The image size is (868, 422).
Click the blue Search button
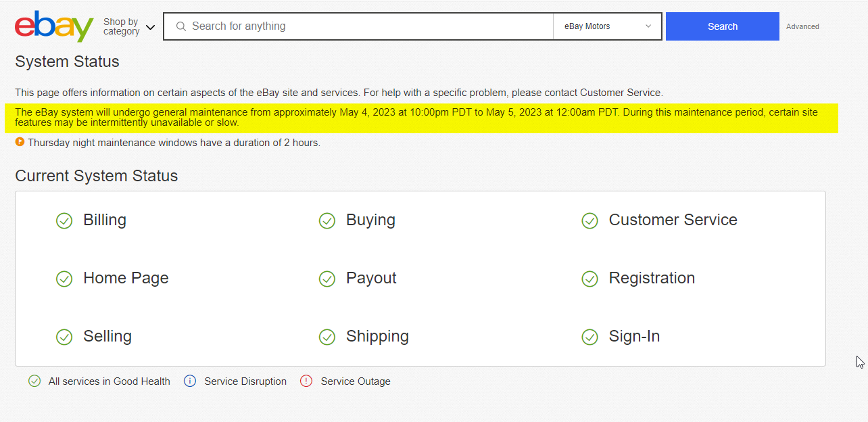(722, 26)
